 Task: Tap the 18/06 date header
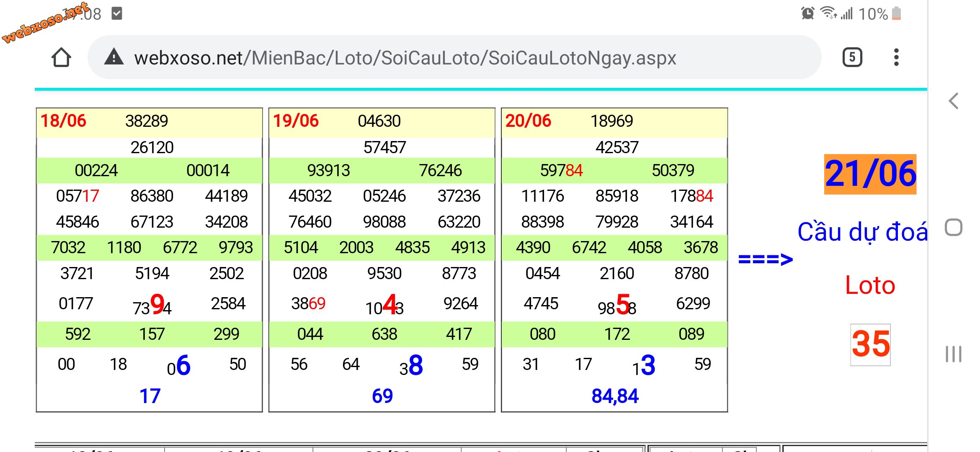click(63, 121)
